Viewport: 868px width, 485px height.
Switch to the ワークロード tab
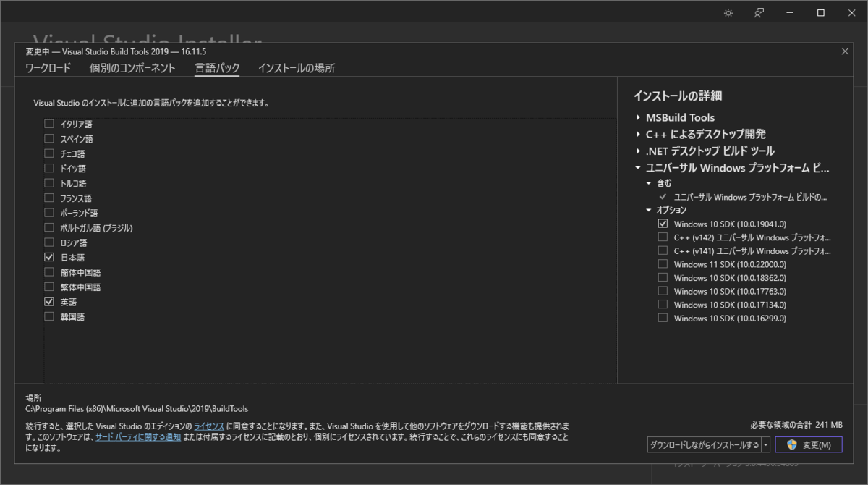(x=48, y=68)
